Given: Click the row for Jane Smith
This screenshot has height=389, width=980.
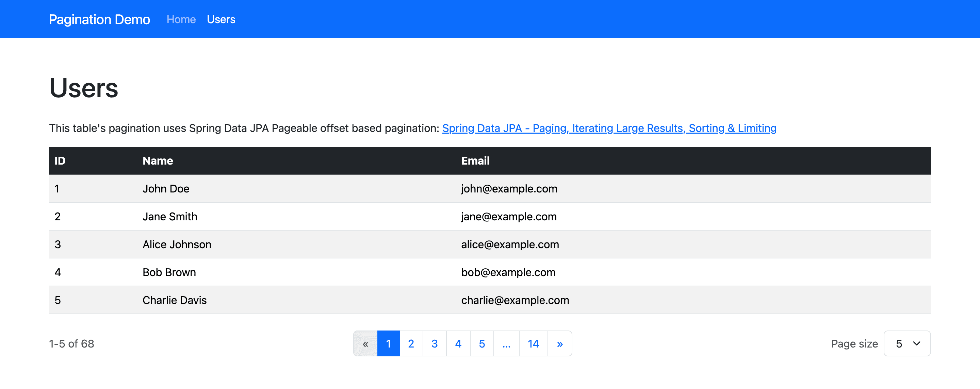Looking at the screenshot, I should click(170, 216).
